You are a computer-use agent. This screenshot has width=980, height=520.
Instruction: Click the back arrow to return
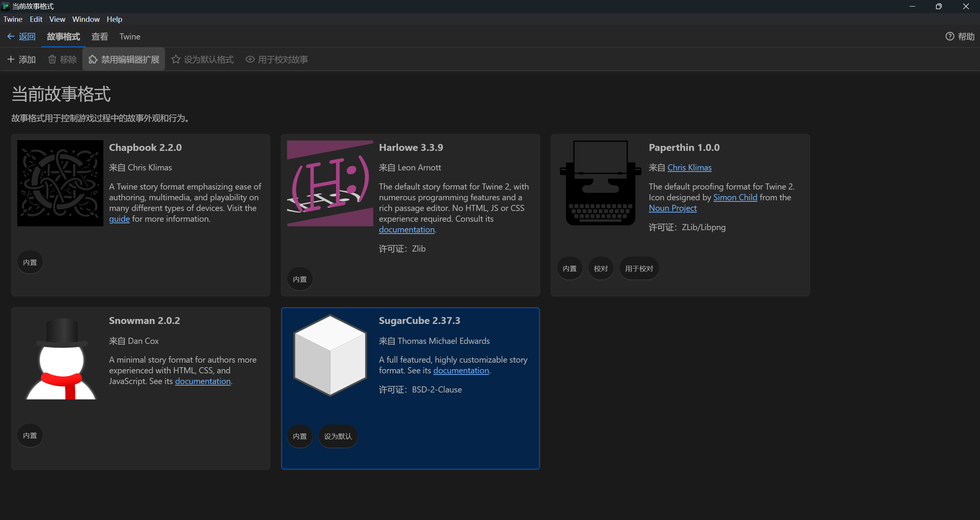11,36
